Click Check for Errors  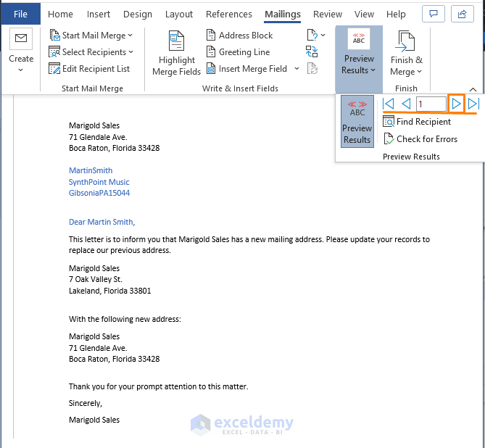[x=420, y=139]
